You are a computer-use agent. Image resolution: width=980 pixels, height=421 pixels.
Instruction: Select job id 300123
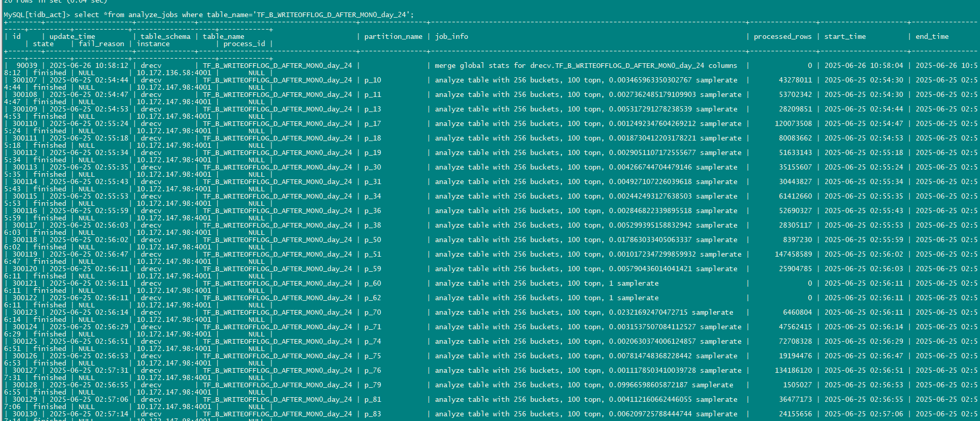[25, 312]
